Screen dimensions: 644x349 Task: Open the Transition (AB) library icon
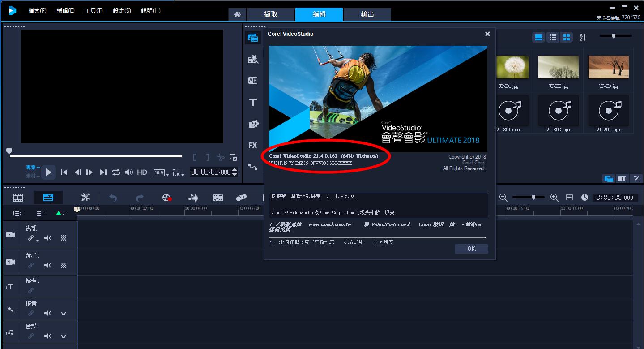click(253, 81)
